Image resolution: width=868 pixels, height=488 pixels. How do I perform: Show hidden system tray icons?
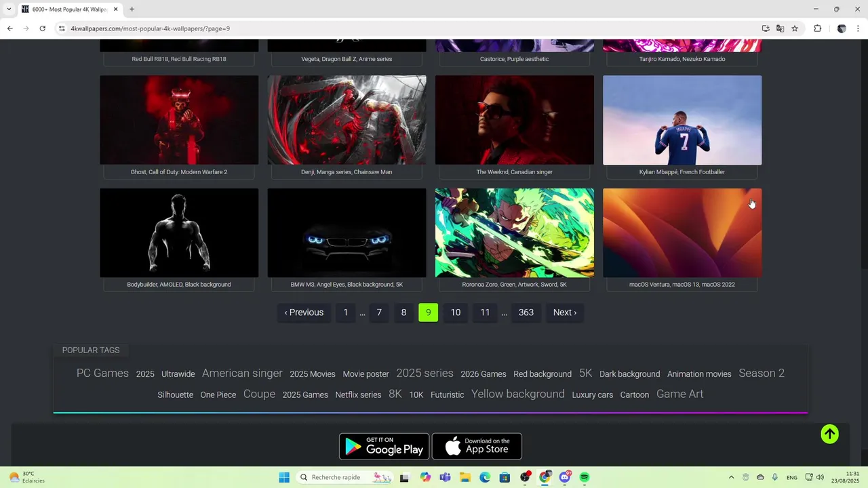tap(731, 477)
